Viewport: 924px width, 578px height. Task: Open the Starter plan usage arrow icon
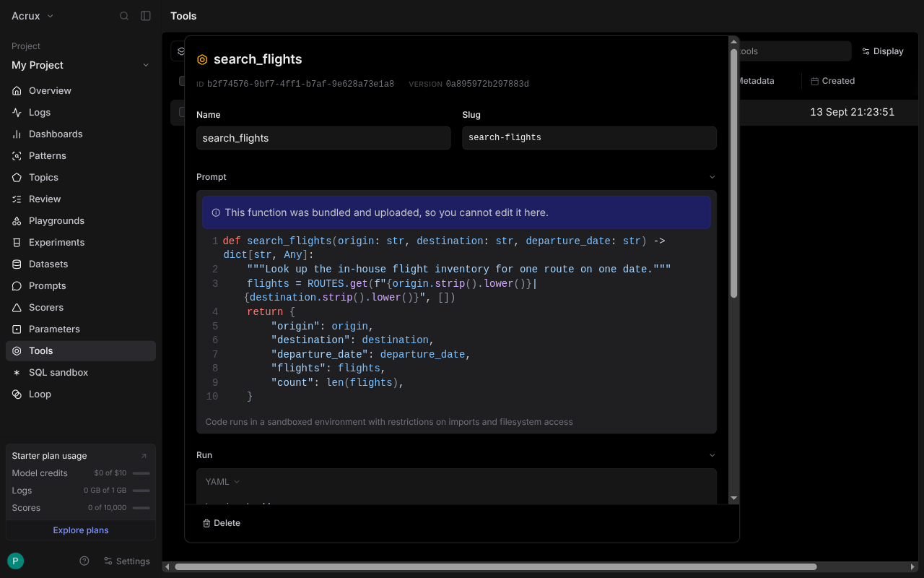point(144,456)
